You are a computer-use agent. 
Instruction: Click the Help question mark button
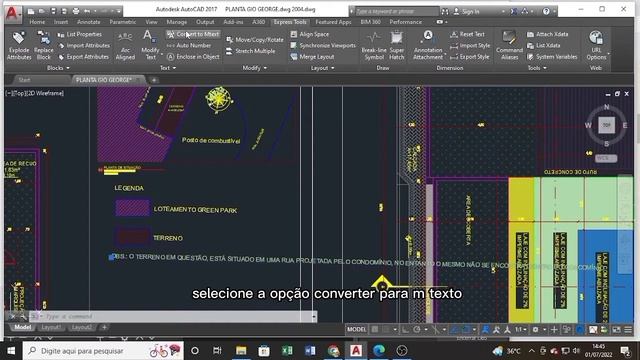(x=546, y=11)
